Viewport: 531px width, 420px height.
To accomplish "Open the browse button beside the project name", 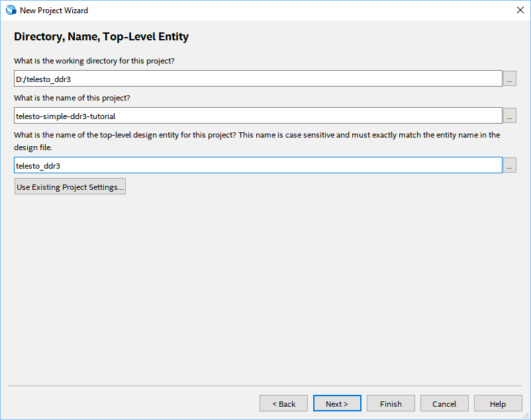I will coord(510,116).
